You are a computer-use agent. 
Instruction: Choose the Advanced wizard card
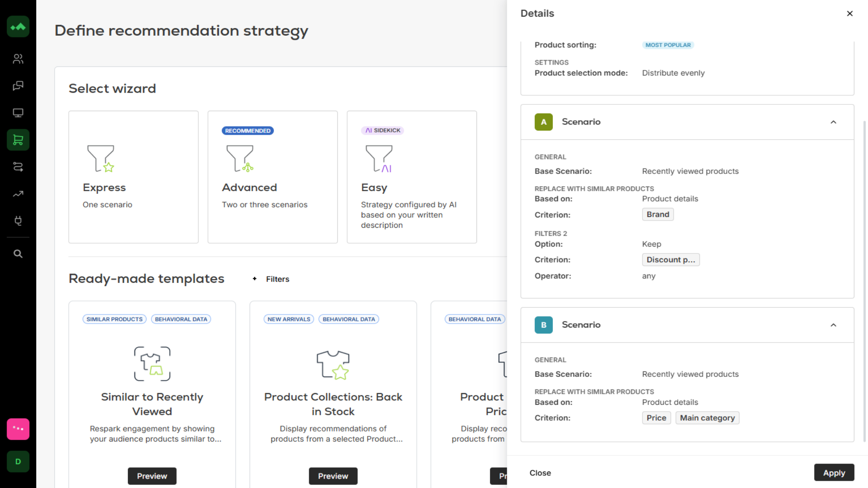click(273, 177)
